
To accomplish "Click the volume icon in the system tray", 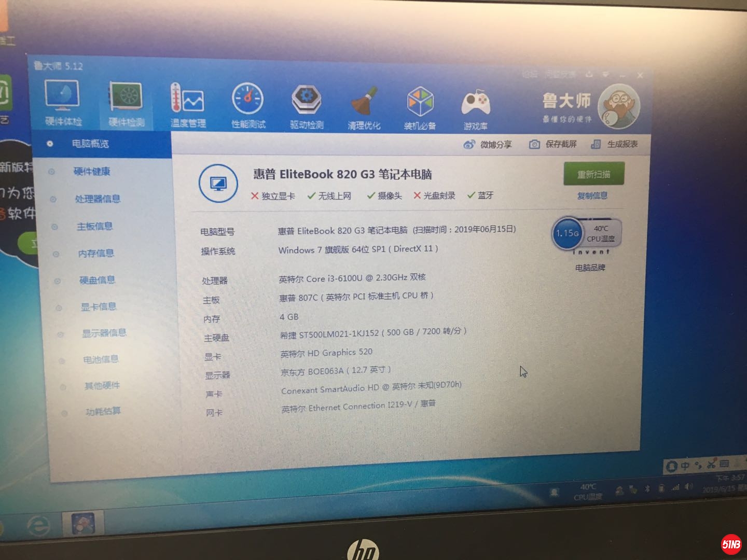I will (x=688, y=487).
